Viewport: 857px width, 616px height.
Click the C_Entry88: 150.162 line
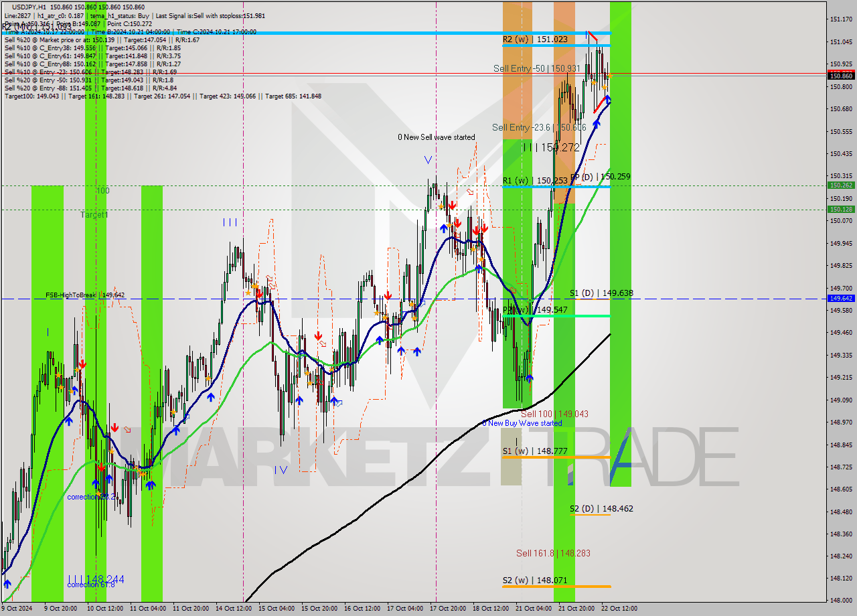pos(92,64)
